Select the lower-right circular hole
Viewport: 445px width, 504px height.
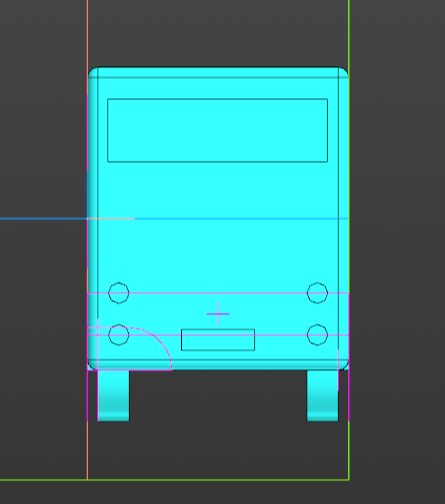317,334
